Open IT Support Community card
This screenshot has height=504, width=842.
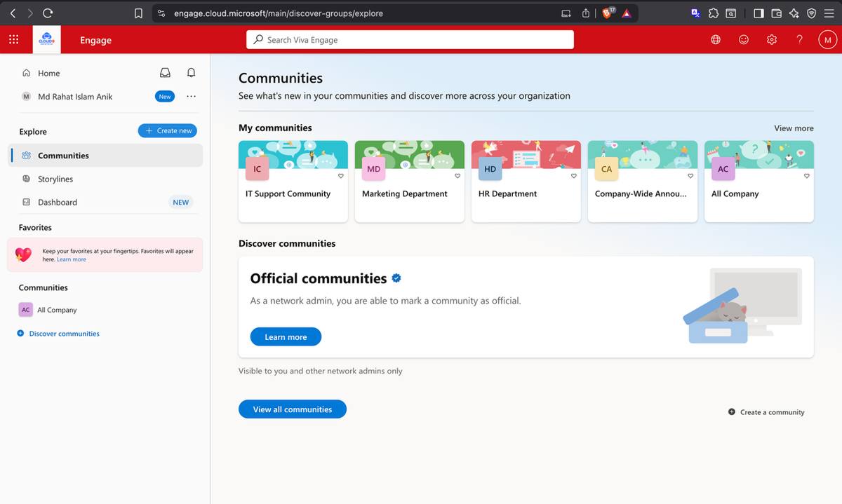coord(293,182)
